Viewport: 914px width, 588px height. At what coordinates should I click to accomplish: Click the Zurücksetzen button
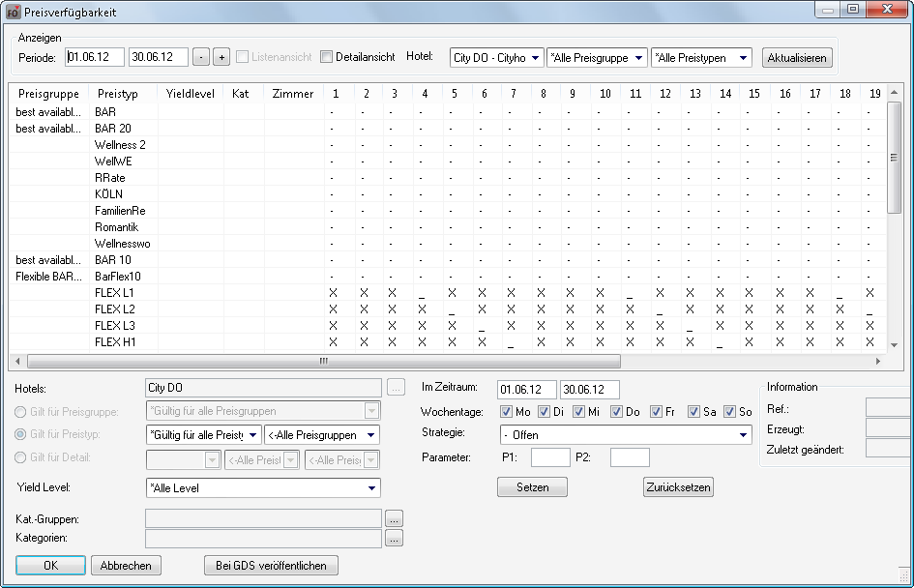coord(679,487)
